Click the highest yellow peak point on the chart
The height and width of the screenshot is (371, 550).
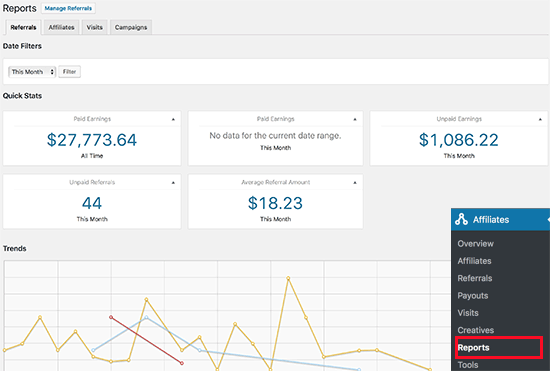(288, 278)
